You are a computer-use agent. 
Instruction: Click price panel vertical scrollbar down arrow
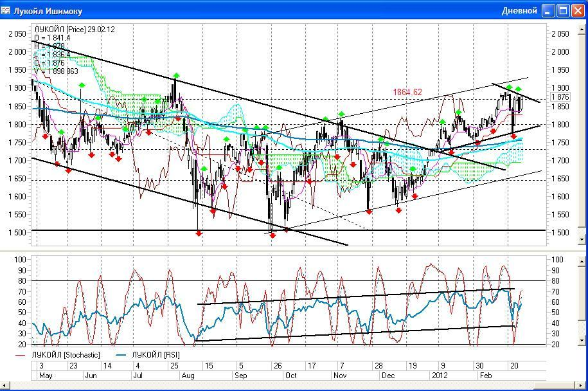coord(582,239)
